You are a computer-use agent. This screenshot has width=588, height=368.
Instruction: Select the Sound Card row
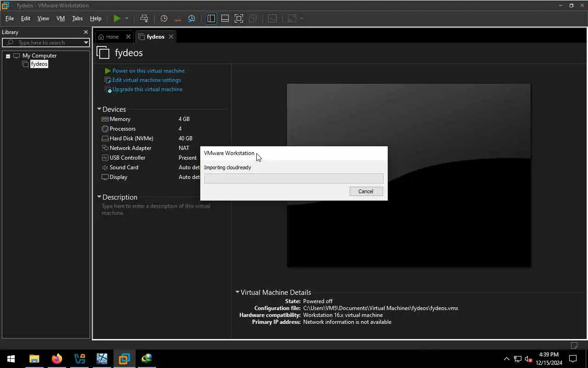tap(150, 167)
